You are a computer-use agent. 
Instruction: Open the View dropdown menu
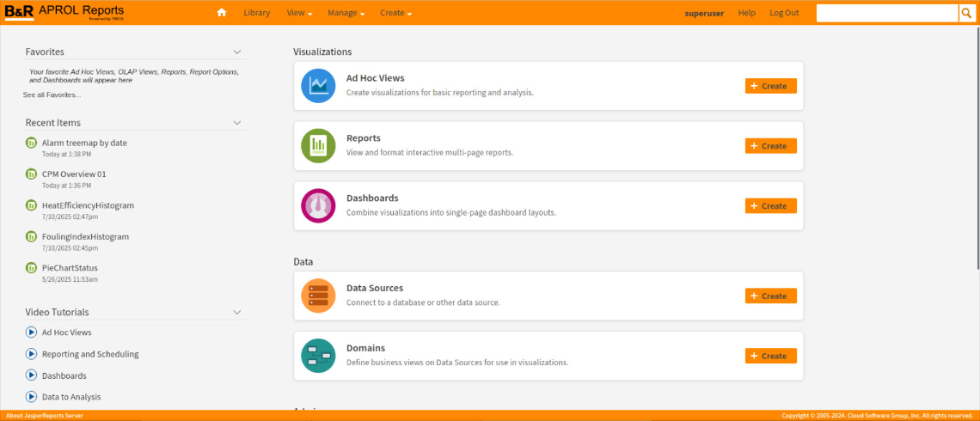pyautogui.click(x=298, y=13)
